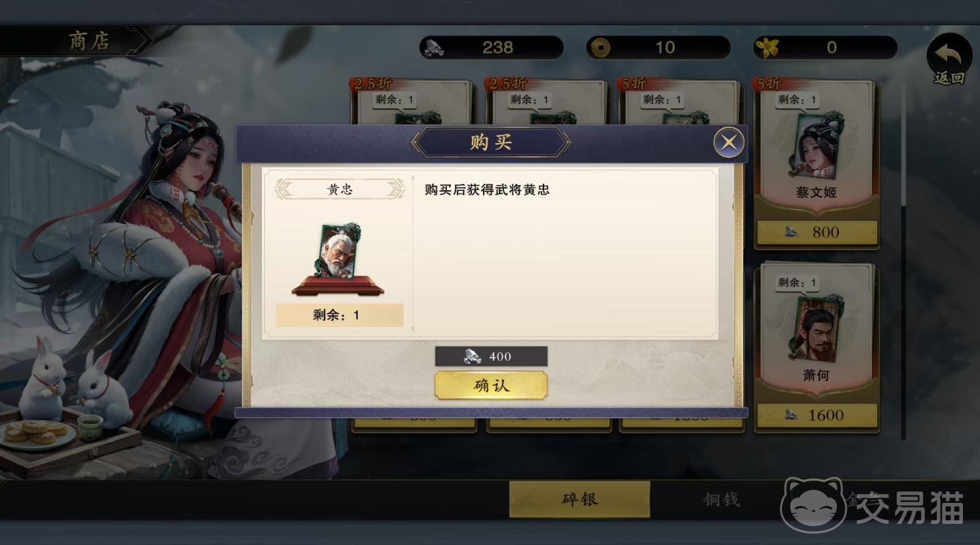Open the 铜钱 shop tab
This screenshot has width=980, height=545.
[721, 499]
